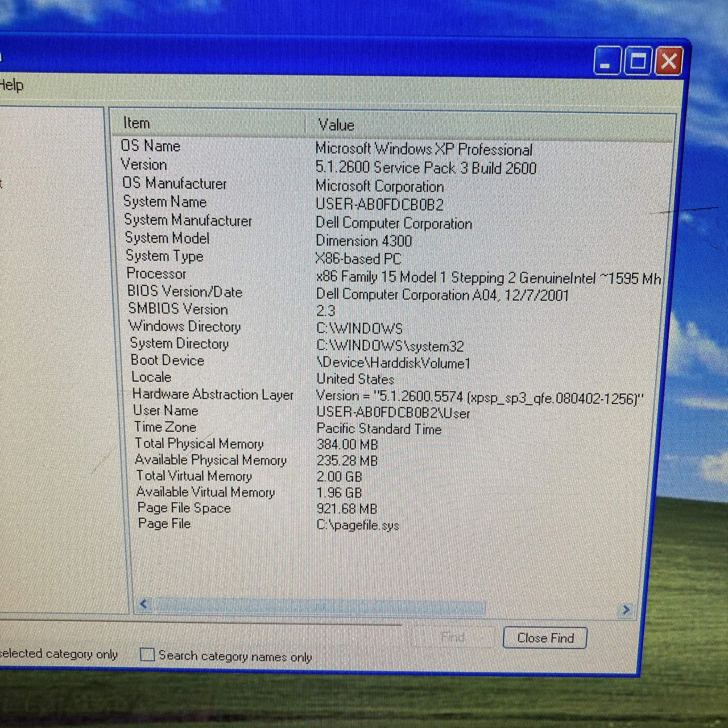This screenshot has width=728, height=728.
Task: Click the 'Pacific Standard Time' value
Action: 379,429
